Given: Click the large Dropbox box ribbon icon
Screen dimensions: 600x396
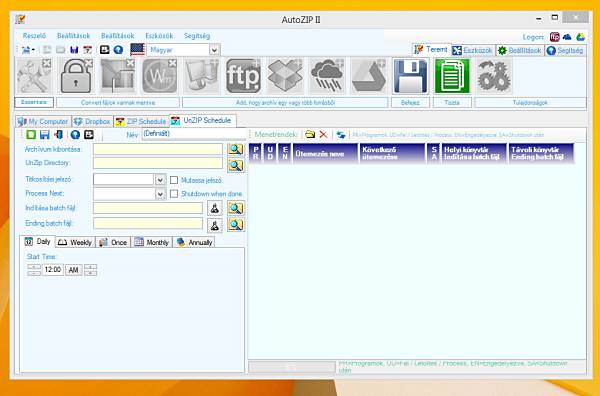Looking at the screenshot, I should (x=285, y=76).
